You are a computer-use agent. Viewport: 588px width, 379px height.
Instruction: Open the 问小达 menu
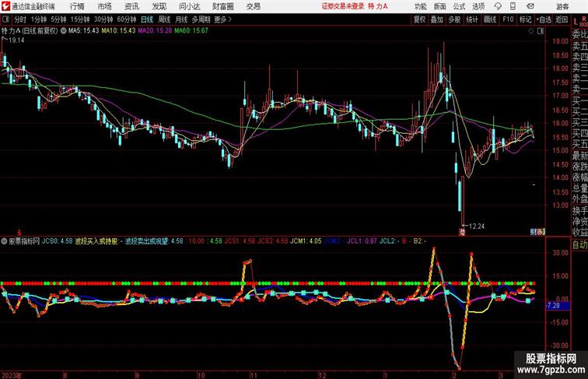click(x=189, y=6)
